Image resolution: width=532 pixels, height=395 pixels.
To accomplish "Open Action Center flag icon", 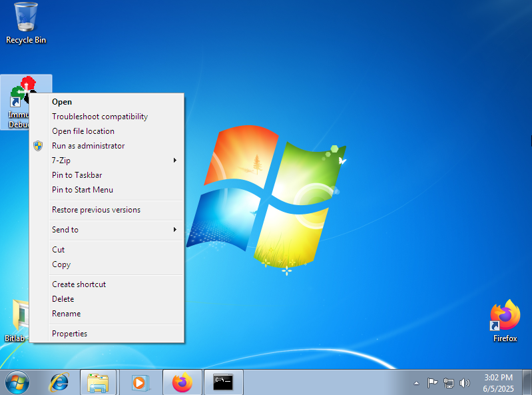I will pos(432,383).
